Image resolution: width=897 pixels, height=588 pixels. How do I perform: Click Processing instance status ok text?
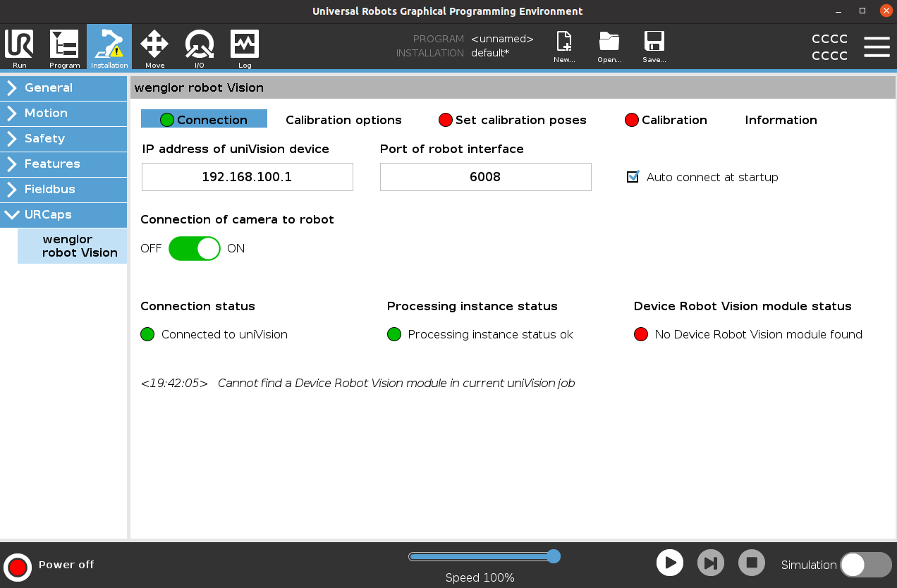point(491,334)
